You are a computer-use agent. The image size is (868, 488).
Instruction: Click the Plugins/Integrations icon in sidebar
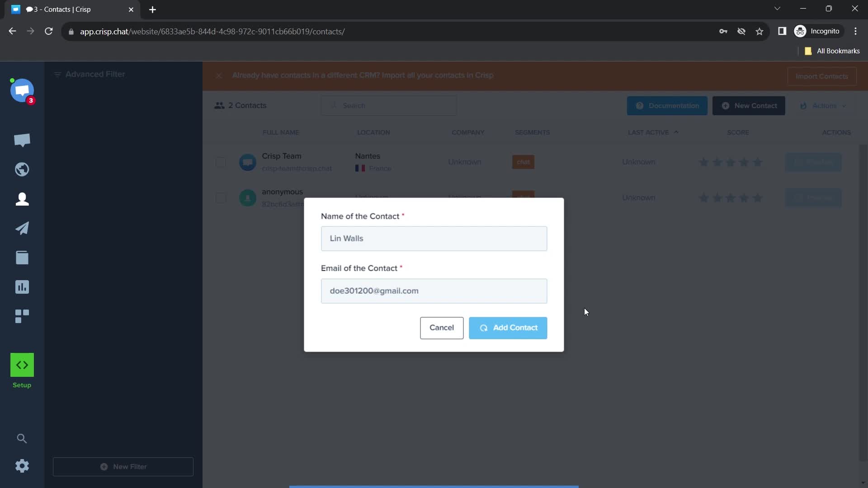22,316
